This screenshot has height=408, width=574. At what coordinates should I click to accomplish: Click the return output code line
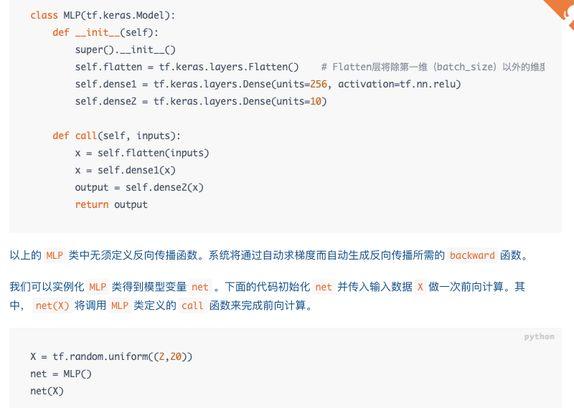pyautogui.click(x=111, y=205)
